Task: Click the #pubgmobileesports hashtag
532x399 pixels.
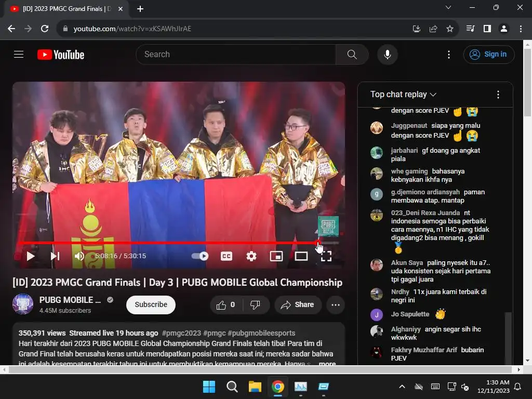Action: [x=261, y=333]
